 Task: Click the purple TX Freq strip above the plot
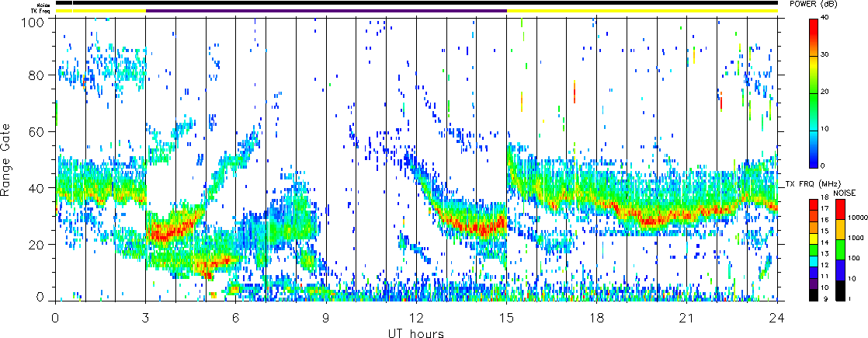(326, 11)
